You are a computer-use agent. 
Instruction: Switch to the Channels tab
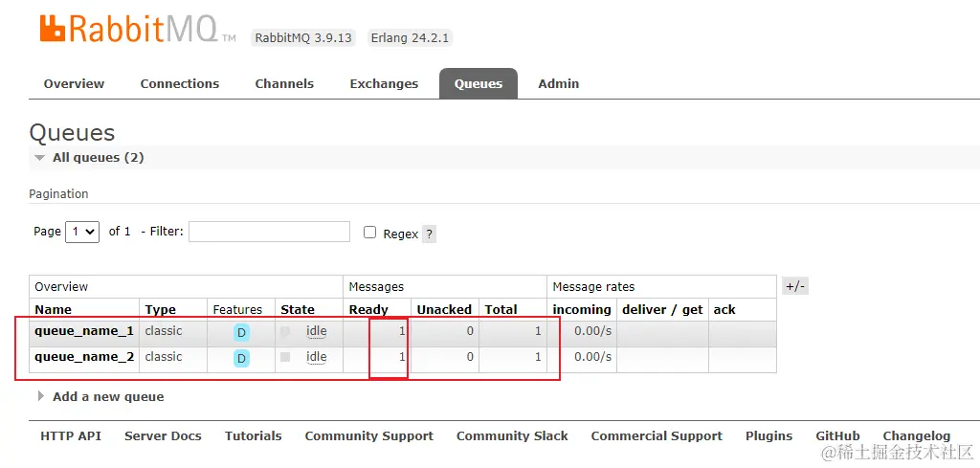(x=284, y=83)
